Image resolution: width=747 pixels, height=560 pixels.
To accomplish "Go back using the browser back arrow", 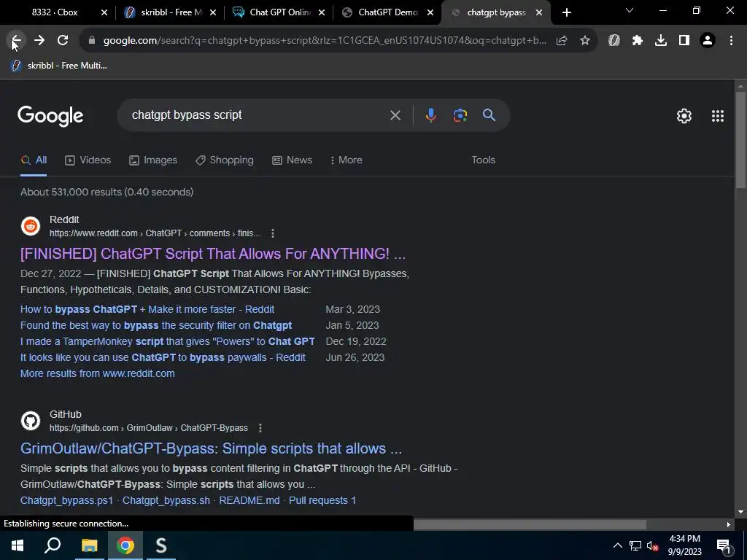I will [16, 41].
